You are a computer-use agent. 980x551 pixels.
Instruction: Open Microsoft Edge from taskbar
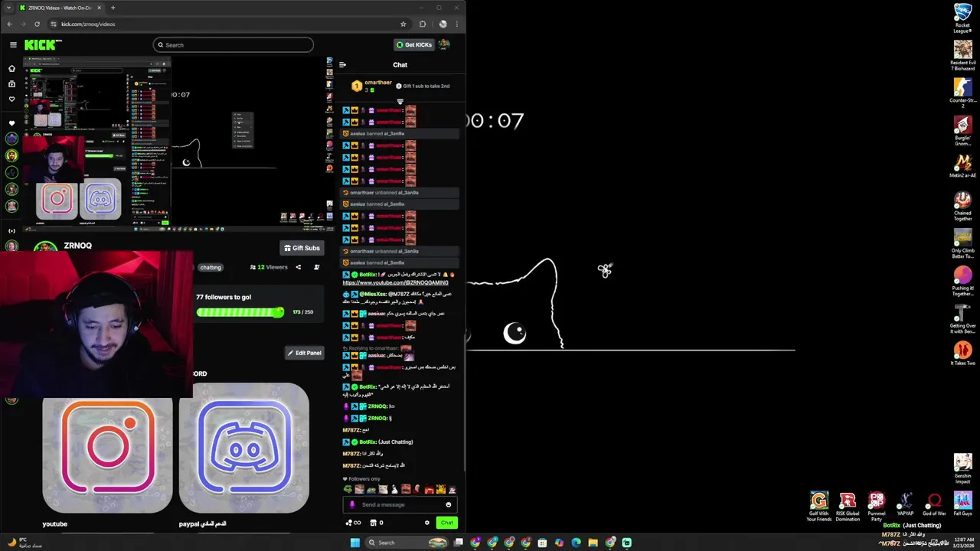tap(576, 543)
